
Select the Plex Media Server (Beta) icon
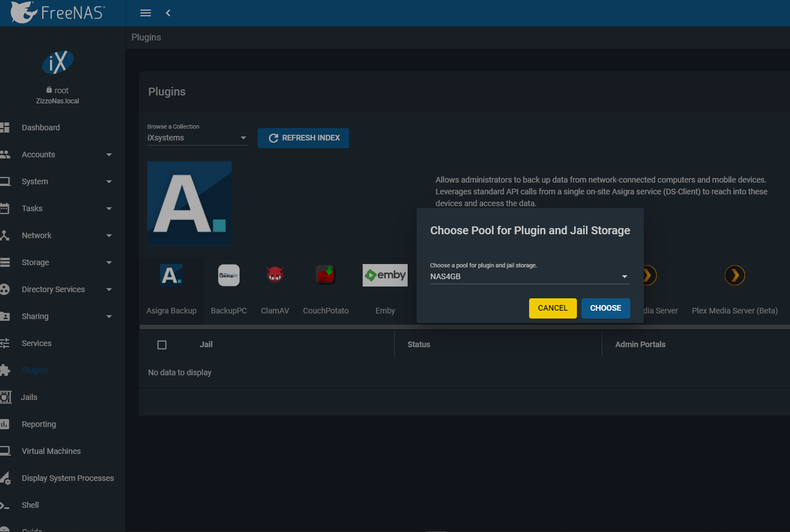point(735,275)
